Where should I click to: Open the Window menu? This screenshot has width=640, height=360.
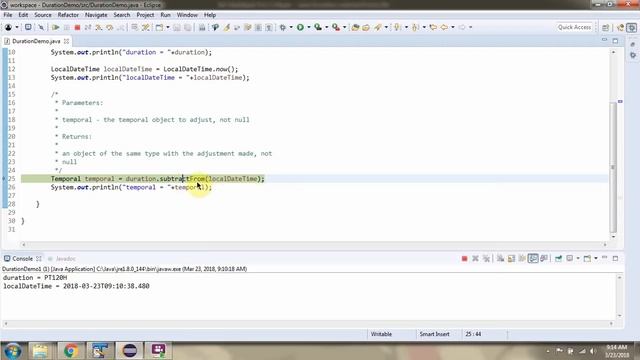(x=187, y=15)
